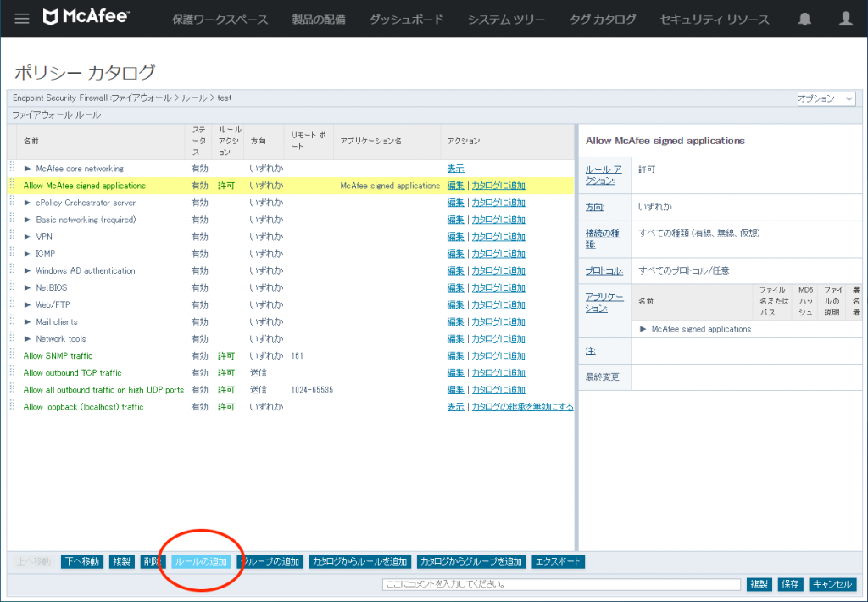The height and width of the screenshot is (602, 868).
Task: Click the 保存 button
Action: pos(790,584)
